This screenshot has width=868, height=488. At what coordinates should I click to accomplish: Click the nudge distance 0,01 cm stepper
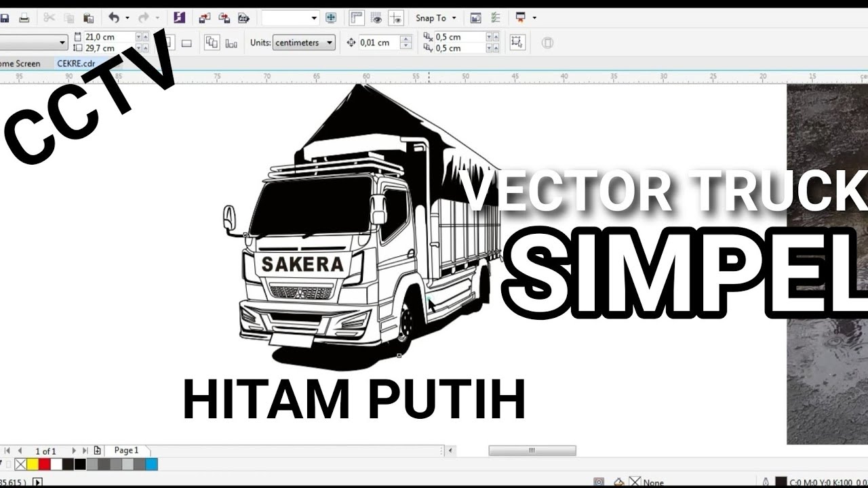coord(406,42)
